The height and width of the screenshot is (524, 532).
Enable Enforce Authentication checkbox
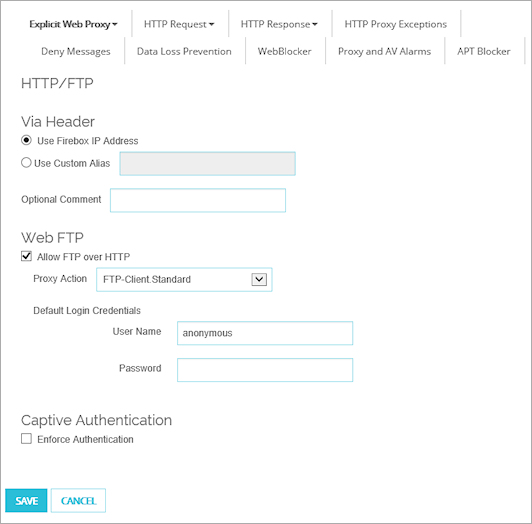coord(26,438)
